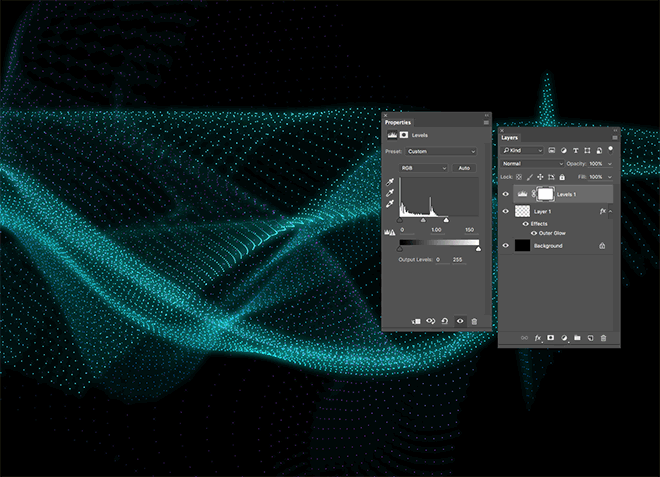Click the shadow input value 0 field
The width and height of the screenshot is (660, 477).
407,230
